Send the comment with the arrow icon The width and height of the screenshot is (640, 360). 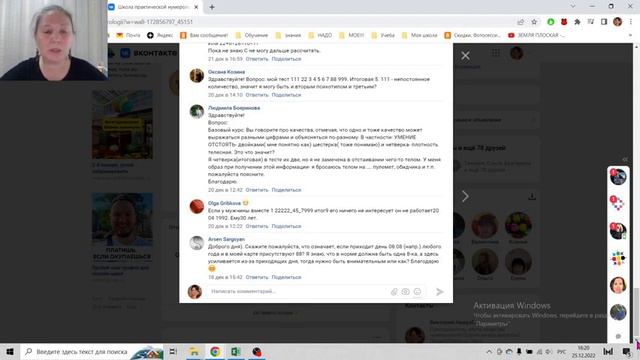(x=440, y=291)
